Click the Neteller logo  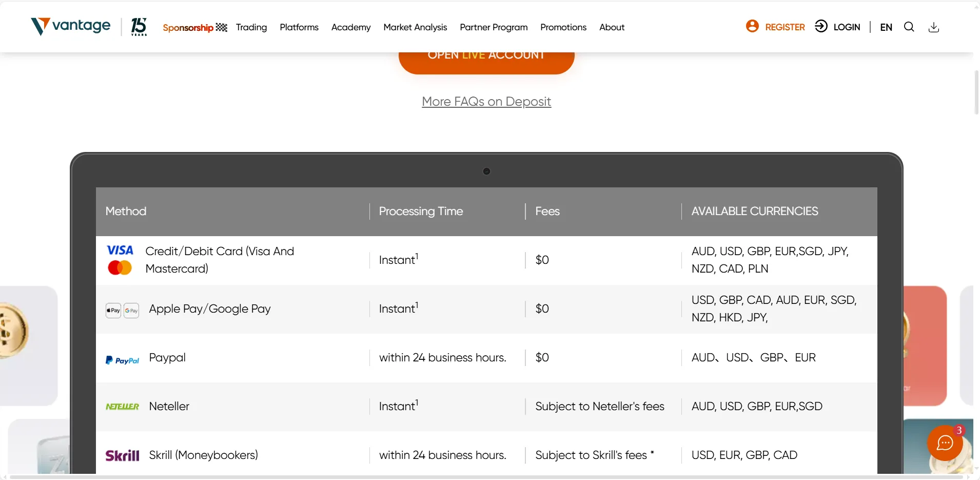pos(122,407)
